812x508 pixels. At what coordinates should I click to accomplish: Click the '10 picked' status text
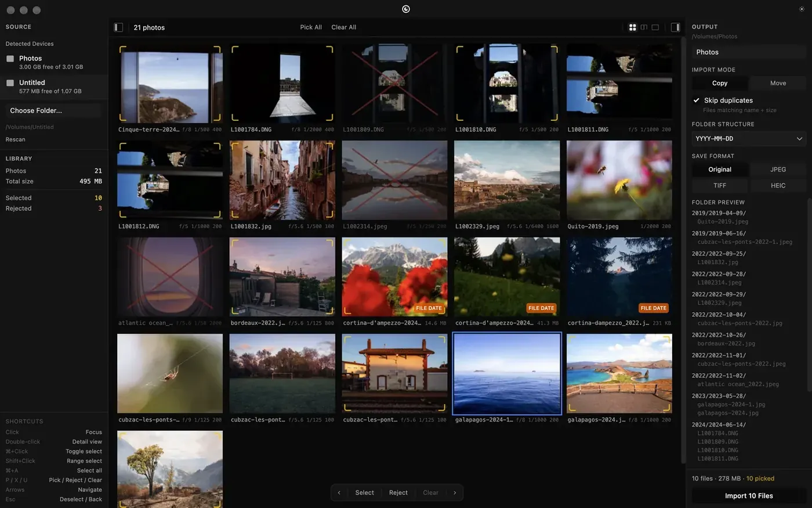(x=760, y=479)
